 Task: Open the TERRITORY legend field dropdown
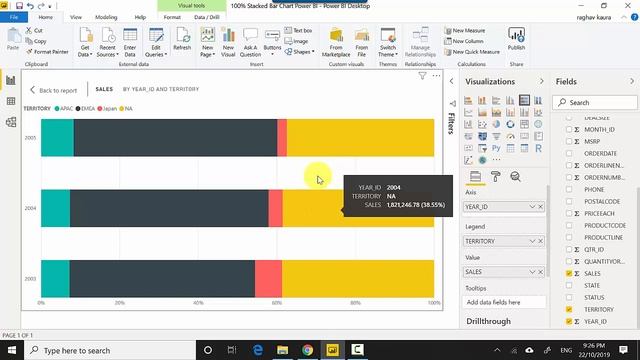(532, 241)
